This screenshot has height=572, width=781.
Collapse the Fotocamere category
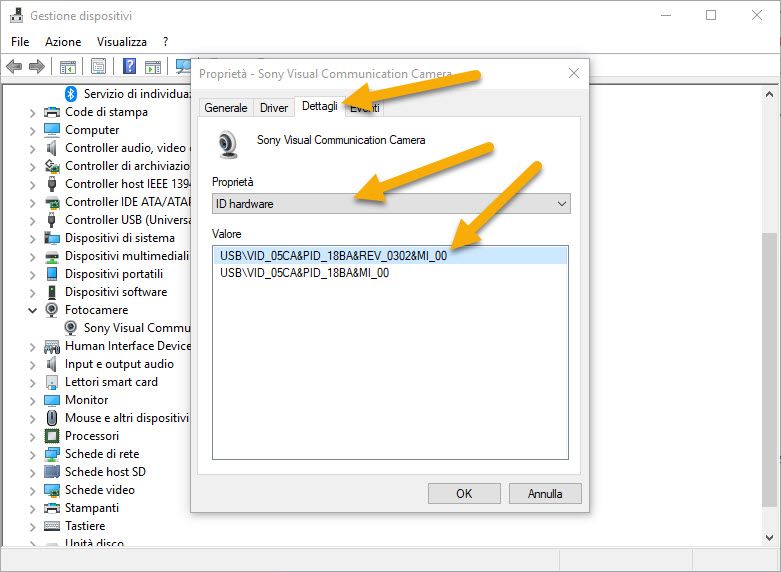(x=33, y=310)
